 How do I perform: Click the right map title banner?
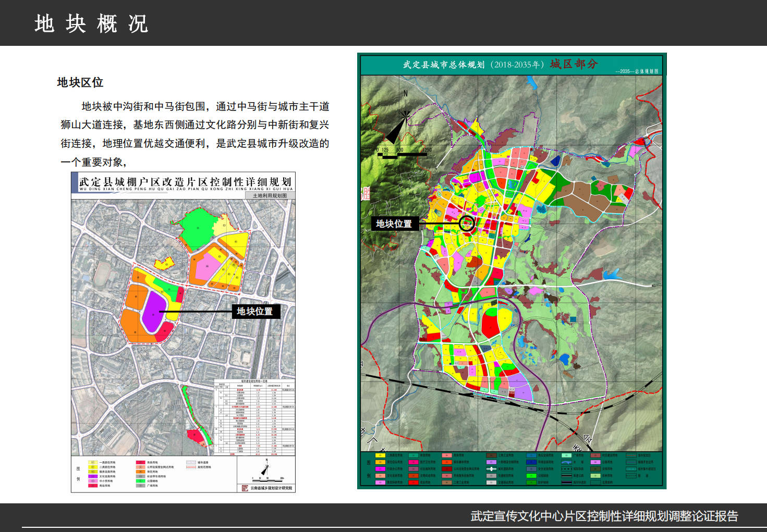511,65
